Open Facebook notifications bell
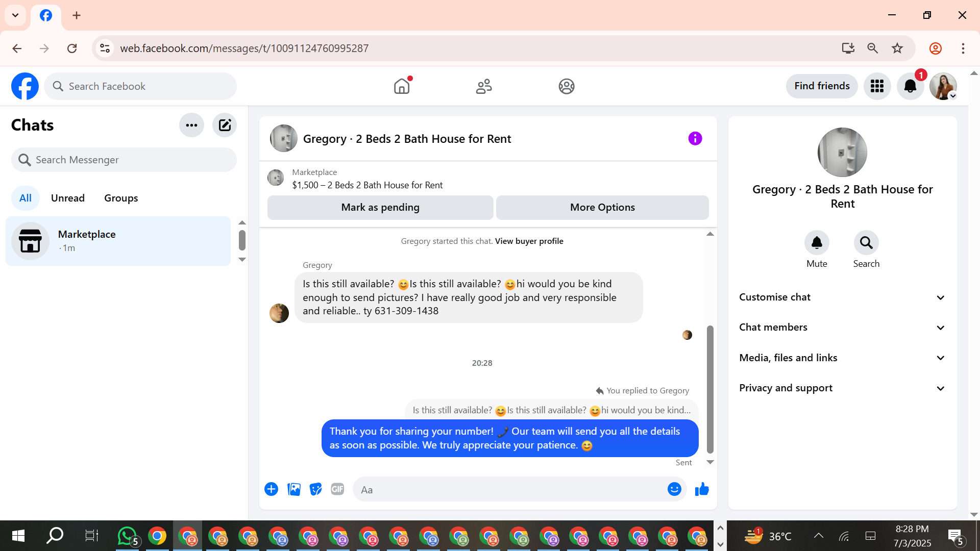Viewport: 980px width, 551px height. [910, 86]
